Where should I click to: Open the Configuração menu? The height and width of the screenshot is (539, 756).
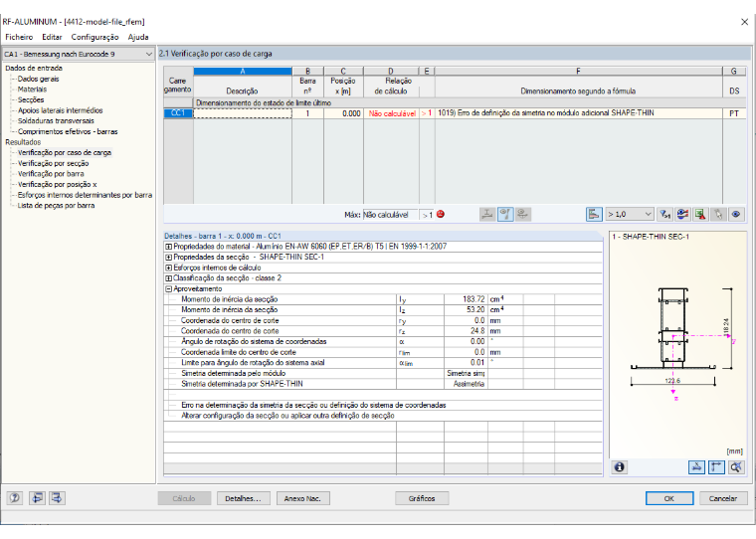(94, 37)
